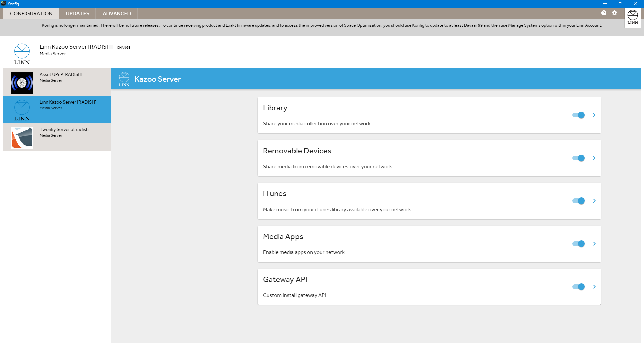The height and width of the screenshot is (346, 644).
Task: Click 'Custom Install gateway API.' description
Action: point(295,295)
